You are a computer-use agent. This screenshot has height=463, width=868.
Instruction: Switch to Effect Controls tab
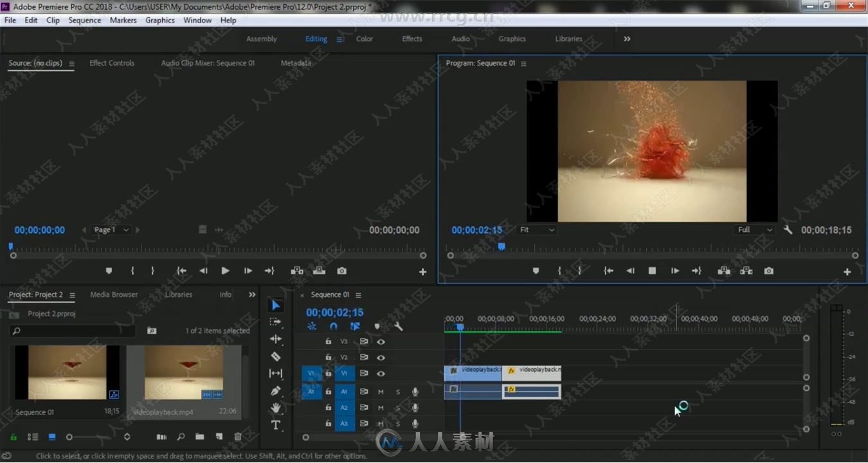tap(112, 63)
